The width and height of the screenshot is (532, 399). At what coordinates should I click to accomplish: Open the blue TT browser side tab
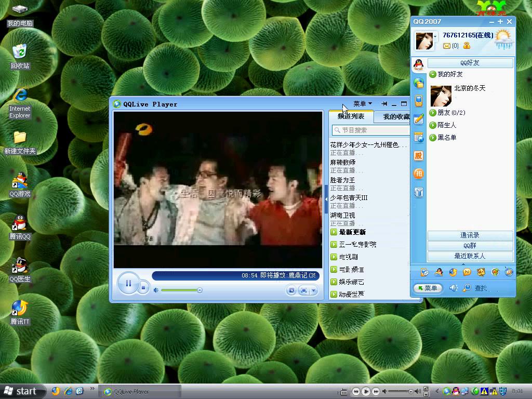point(419,192)
